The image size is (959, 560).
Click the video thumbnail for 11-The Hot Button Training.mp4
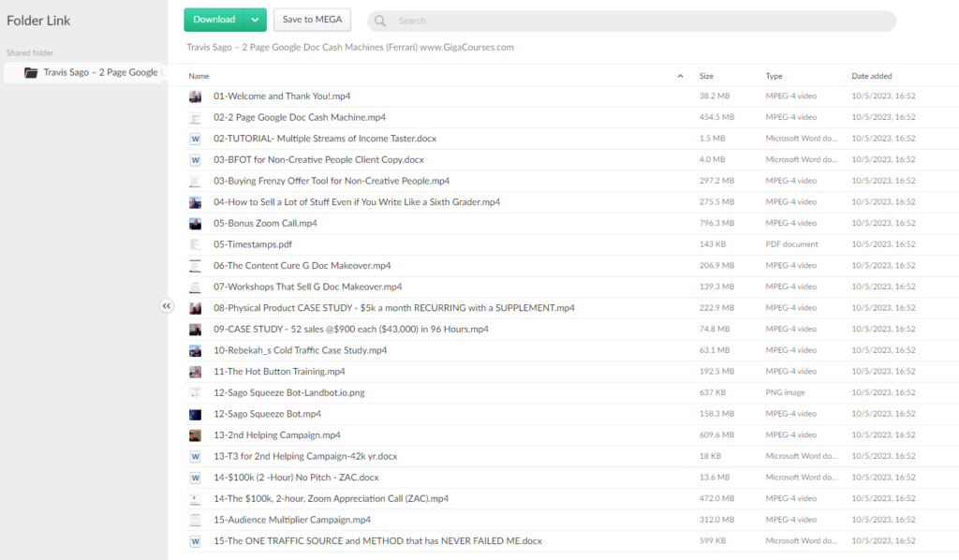(196, 371)
